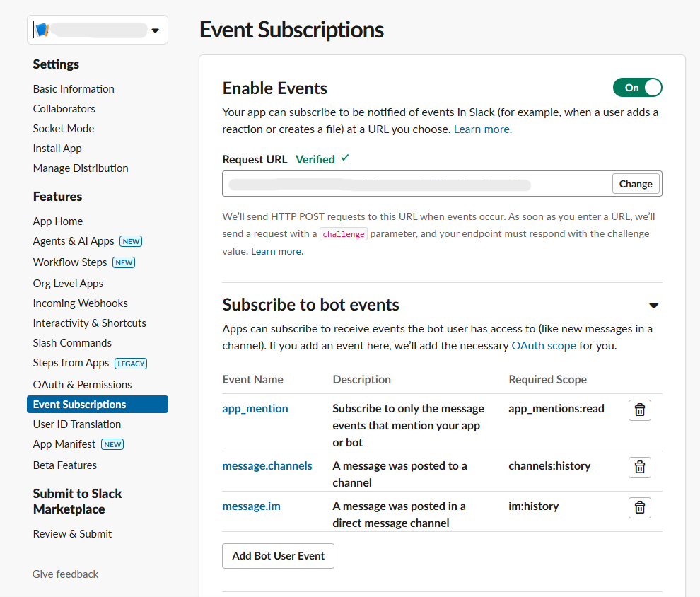Open the app_mention event link
This screenshot has width=700, height=597.
255,408
